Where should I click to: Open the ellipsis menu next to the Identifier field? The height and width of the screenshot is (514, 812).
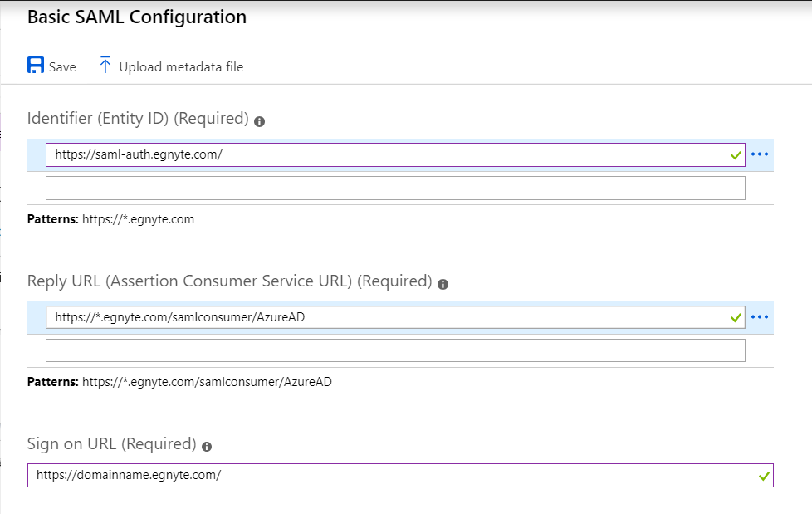[760, 154]
